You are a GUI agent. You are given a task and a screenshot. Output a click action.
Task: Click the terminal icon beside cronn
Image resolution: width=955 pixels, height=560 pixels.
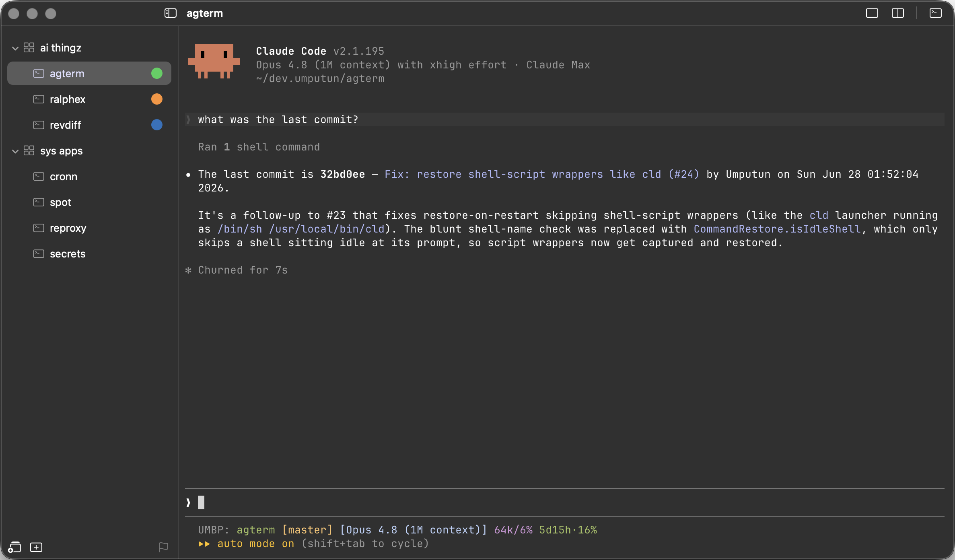click(39, 176)
